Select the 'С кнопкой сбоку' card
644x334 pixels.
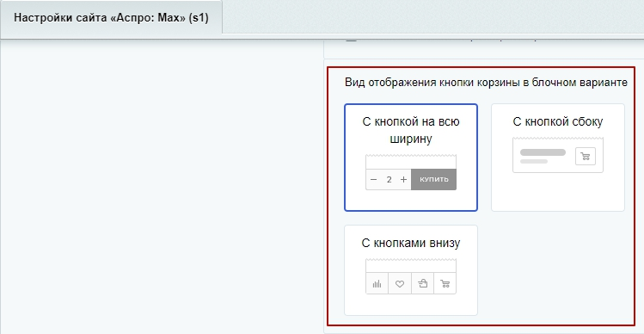pos(558,158)
